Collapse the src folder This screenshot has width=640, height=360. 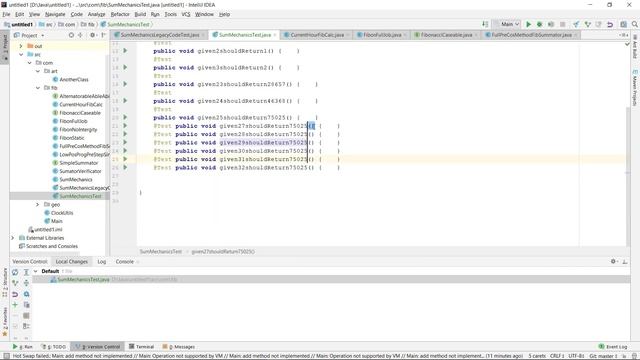pos(21,54)
